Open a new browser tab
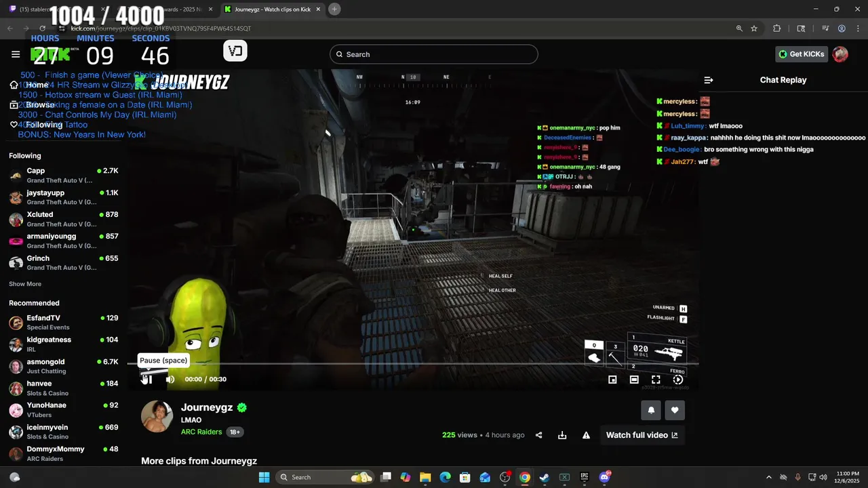Viewport: 868px width, 488px height. point(334,9)
